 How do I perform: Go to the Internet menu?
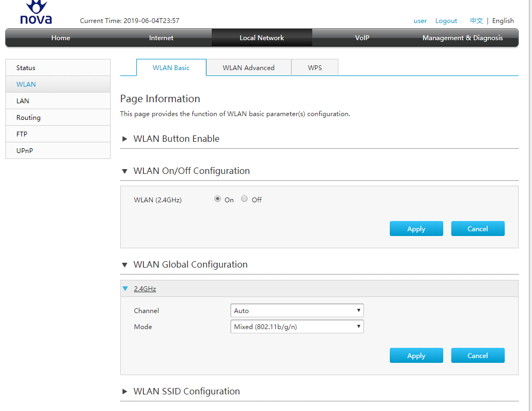(161, 37)
